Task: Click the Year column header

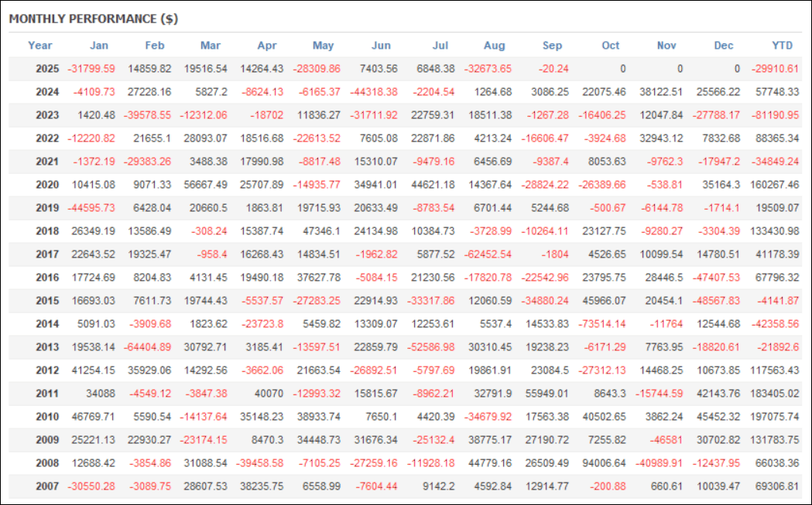Action: pyautogui.click(x=39, y=45)
